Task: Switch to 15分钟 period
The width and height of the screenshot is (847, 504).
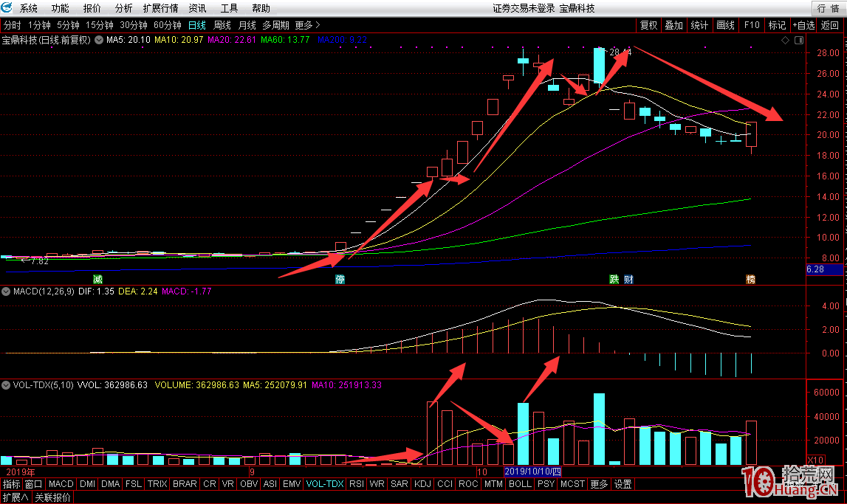Action: [x=100, y=25]
